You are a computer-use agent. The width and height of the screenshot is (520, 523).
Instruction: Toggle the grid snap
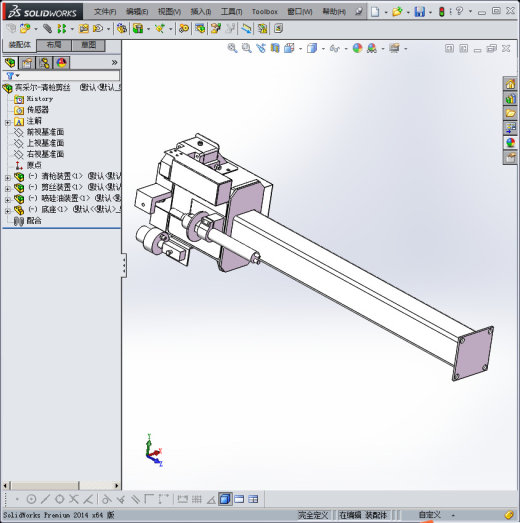tap(197, 499)
